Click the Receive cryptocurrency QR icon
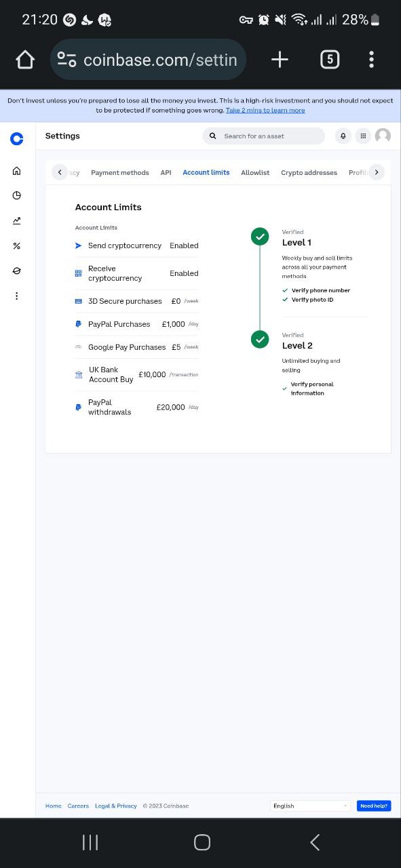 point(78,273)
